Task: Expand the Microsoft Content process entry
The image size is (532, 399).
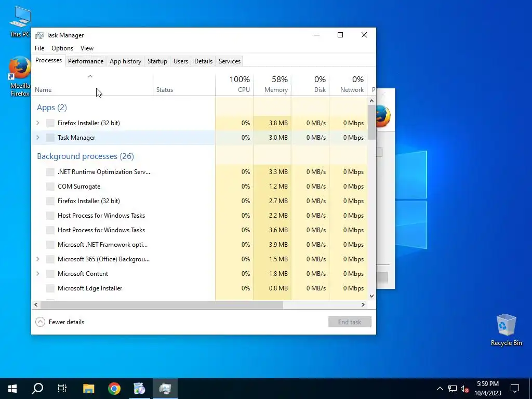Action: pos(37,274)
